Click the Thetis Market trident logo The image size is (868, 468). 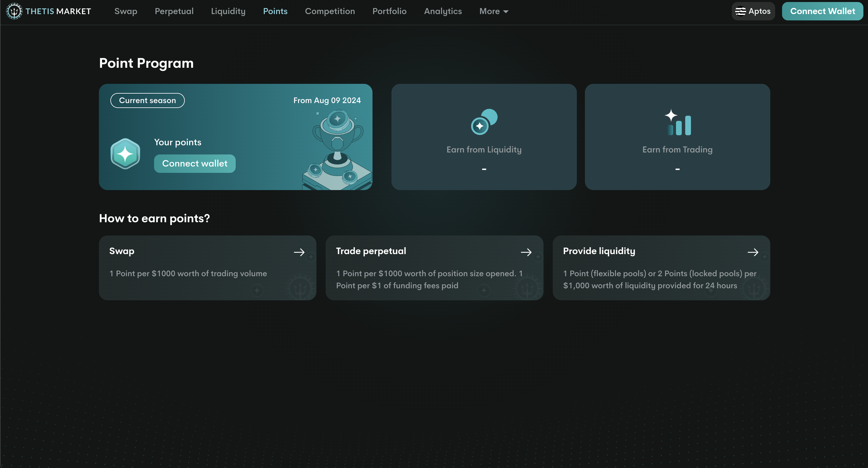click(x=14, y=11)
